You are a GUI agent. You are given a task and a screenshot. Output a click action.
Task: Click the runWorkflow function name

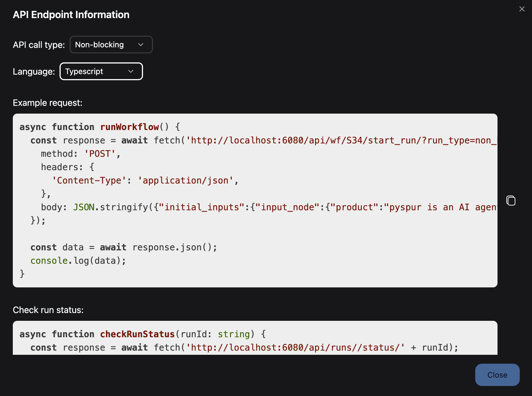130,127
